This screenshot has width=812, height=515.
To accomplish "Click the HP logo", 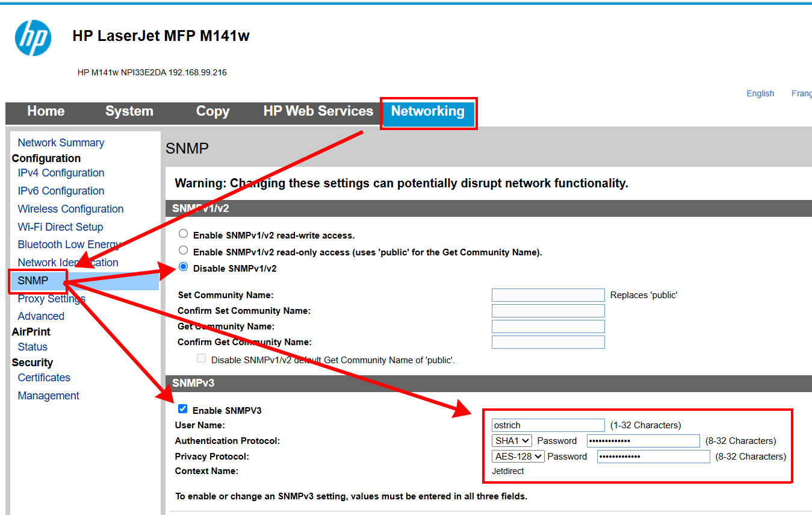I will click(x=33, y=37).
